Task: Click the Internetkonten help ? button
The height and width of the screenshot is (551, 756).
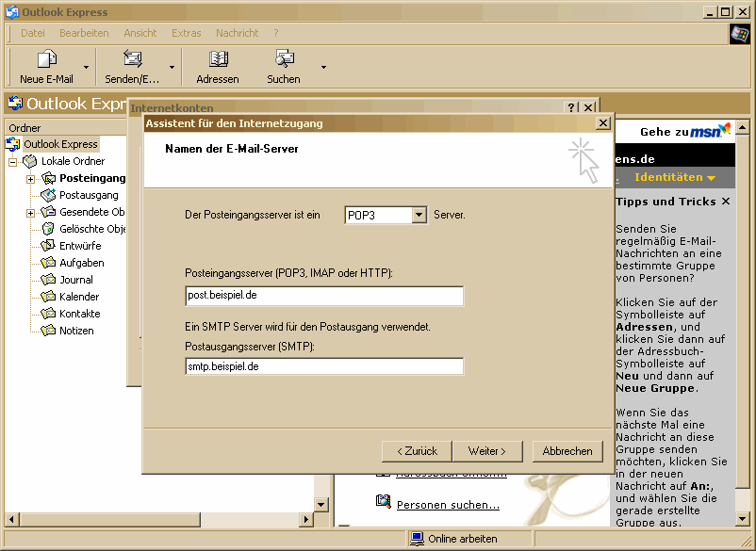Action: 570,107
